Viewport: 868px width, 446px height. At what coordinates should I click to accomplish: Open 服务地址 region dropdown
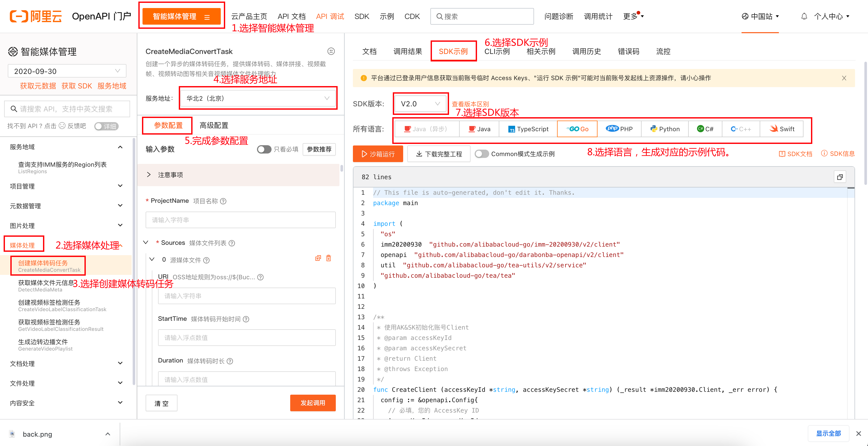258,99
